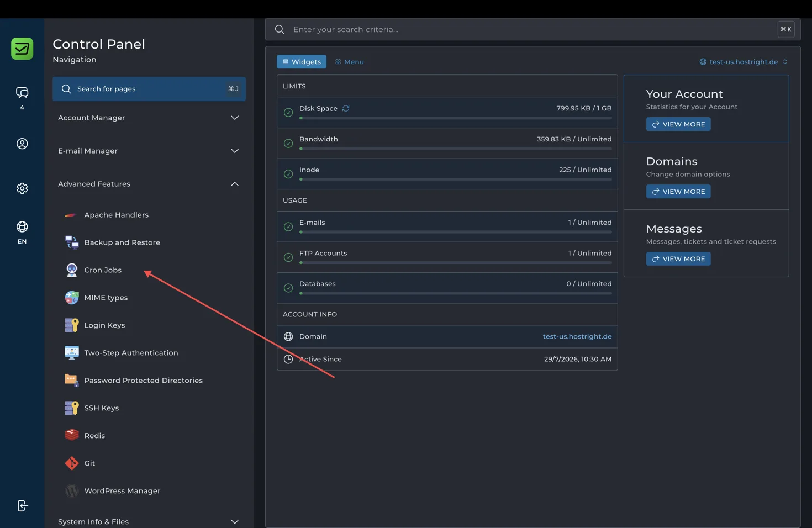Viewport: 812px width, 528px height.
Task: Open the user profile icon in sidebar
Action: (22, 144)
